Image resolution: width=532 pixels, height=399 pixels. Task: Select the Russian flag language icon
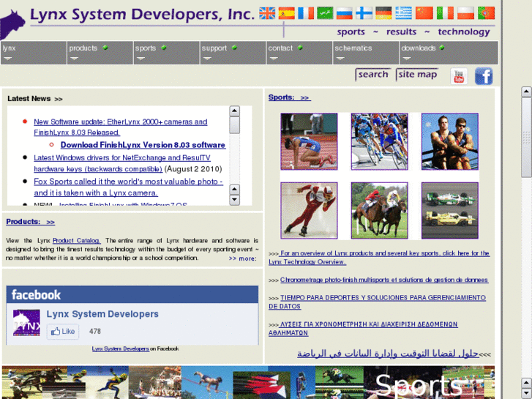(x=345, y=13)
